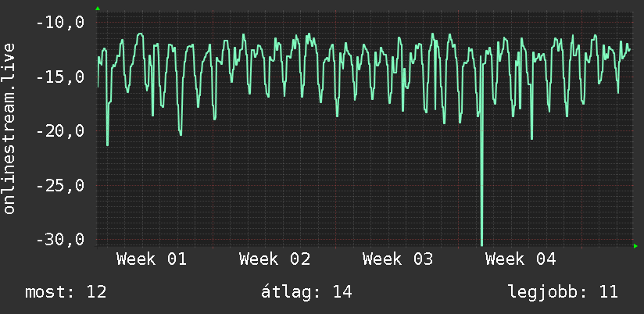The width and height of the screenshot is (644, 314).
Task: Click the green arrow ending the x-axis
Action: [635, 246]
